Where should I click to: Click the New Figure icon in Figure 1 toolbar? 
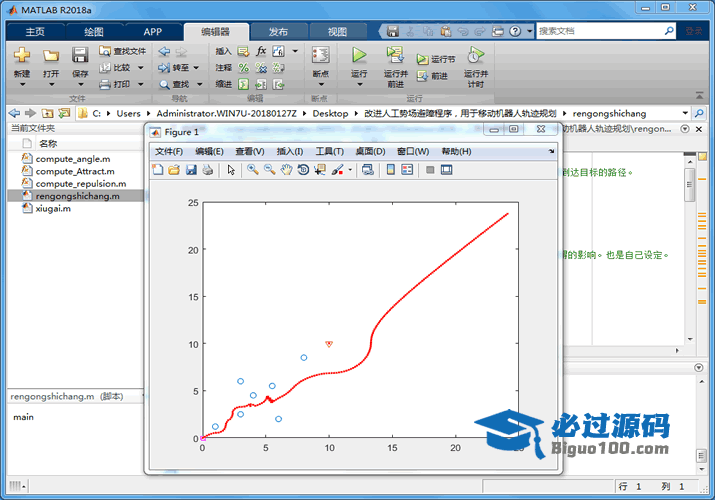click(158, 170)
